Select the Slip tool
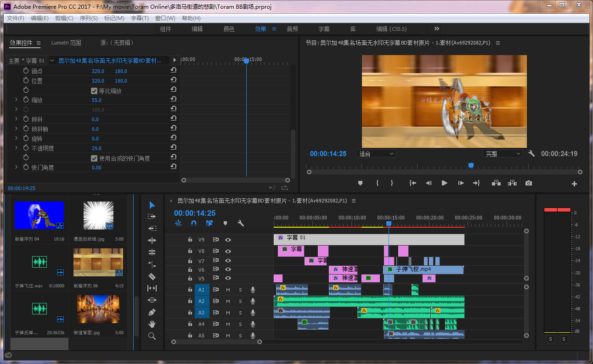 click(x=152, y=288)
